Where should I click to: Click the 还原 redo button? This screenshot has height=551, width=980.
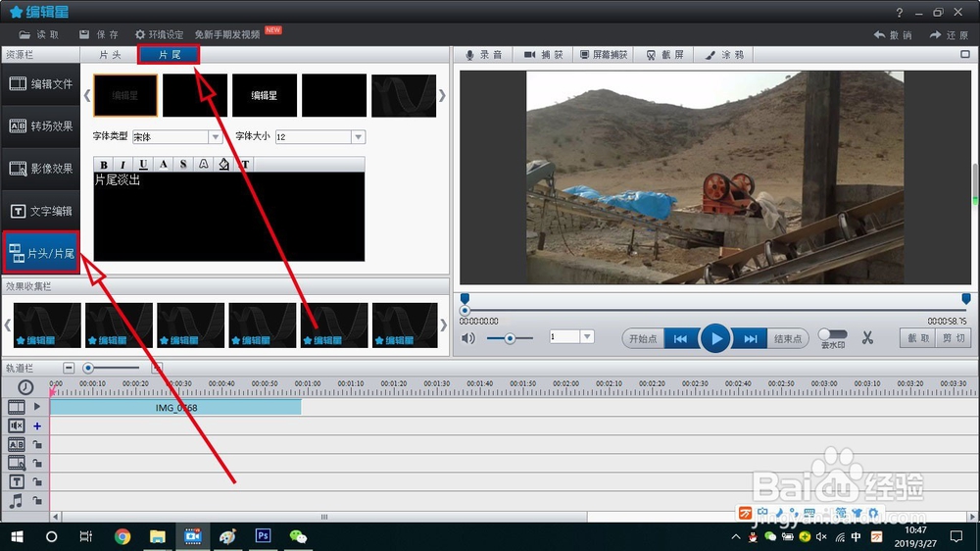949,35
